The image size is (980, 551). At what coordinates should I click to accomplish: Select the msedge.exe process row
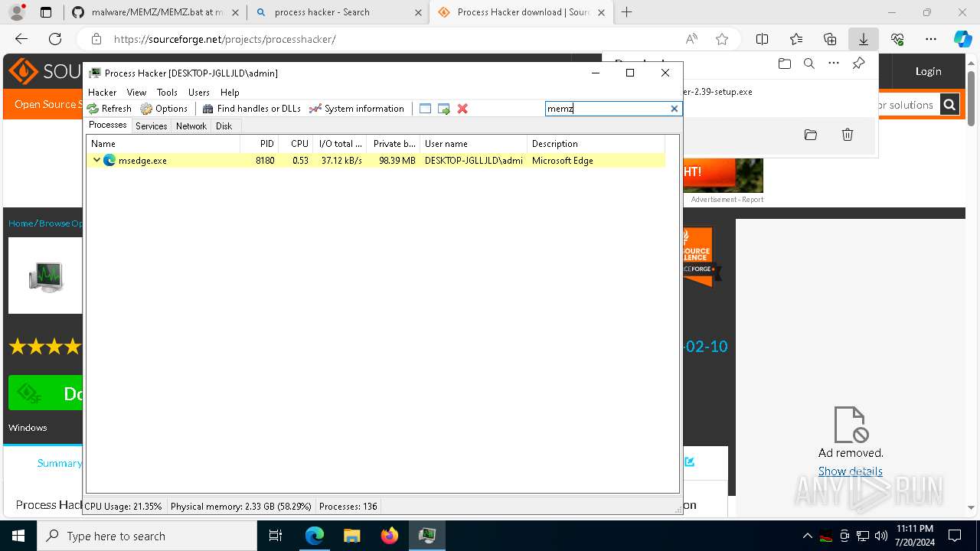375,160
